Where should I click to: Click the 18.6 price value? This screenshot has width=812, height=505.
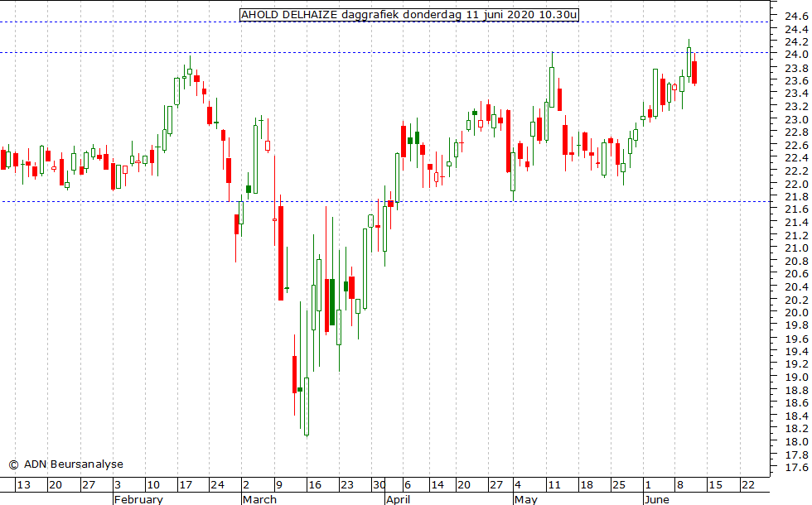pos(796,403)
